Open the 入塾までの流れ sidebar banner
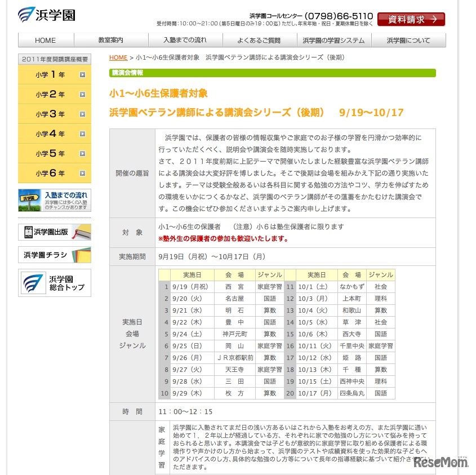This screenshot has width=476, height=475. (55, 200)
